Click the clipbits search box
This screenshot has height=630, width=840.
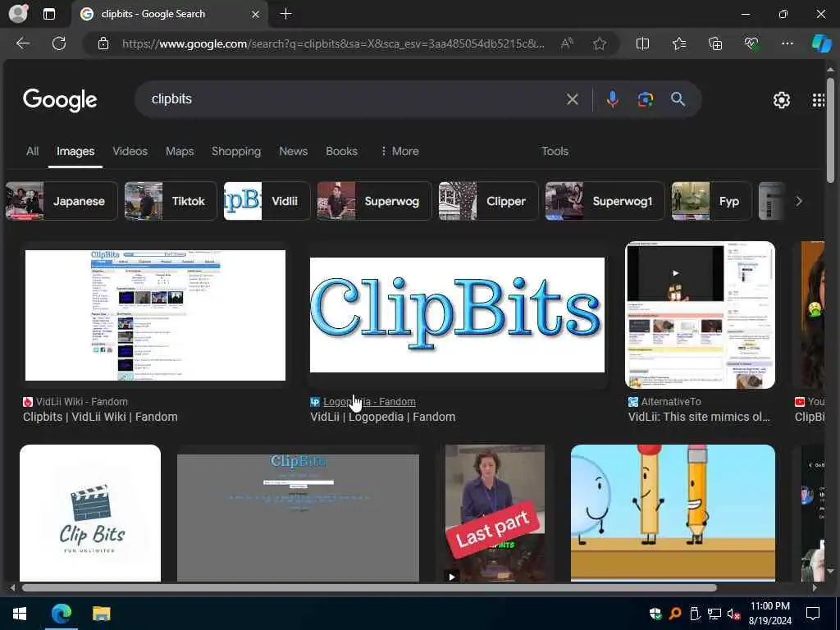[354, 99]
